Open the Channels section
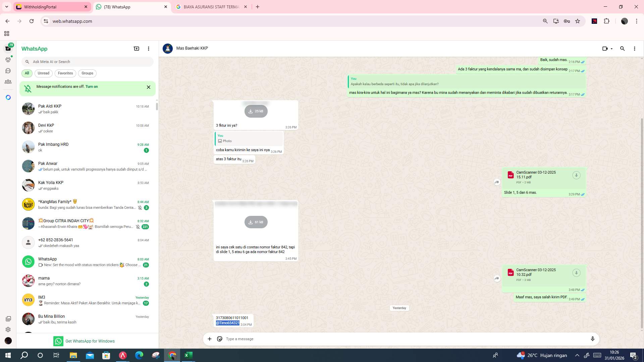The height and width of the screenshot is (362, 644). pos(8,70)
